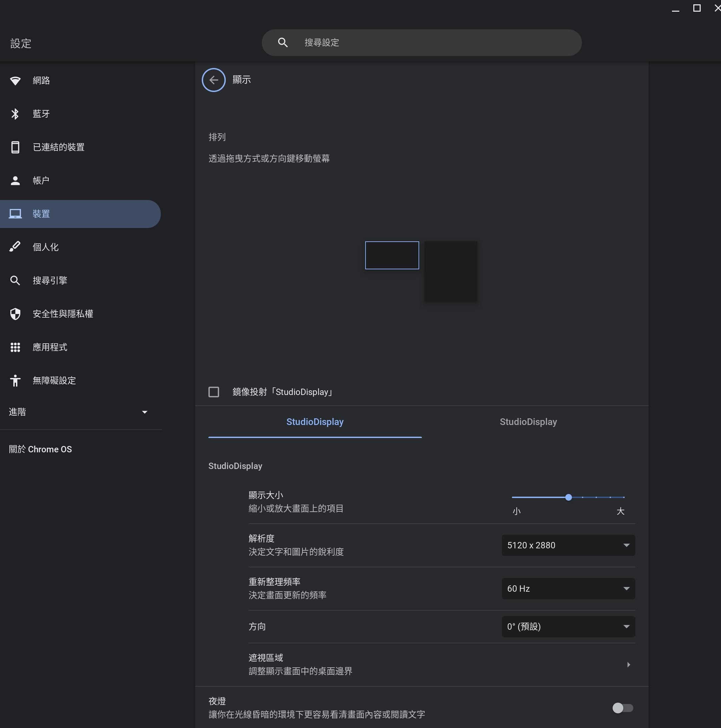Click the StudioDisplay section heading below tabs

pyautogui.click(x=235, y=466)
